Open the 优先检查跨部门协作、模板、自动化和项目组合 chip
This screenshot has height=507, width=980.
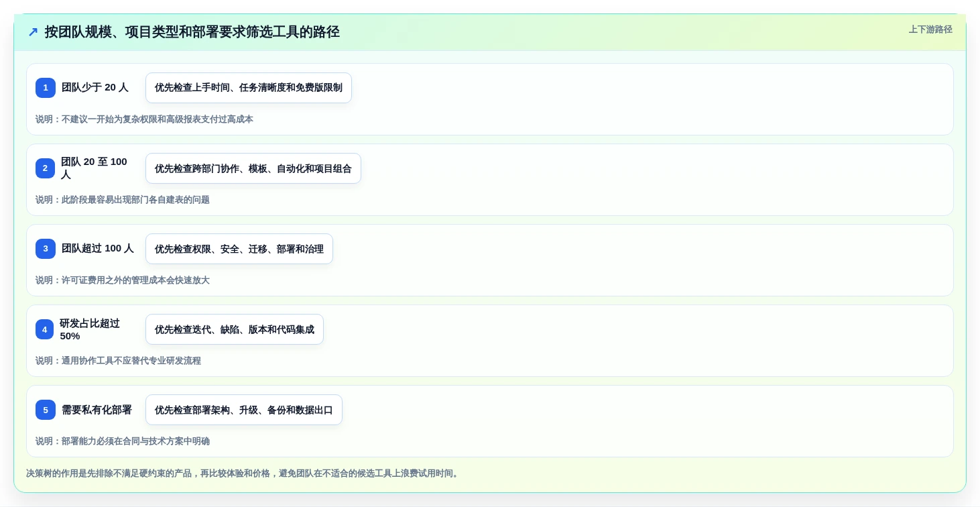point(253,168)
